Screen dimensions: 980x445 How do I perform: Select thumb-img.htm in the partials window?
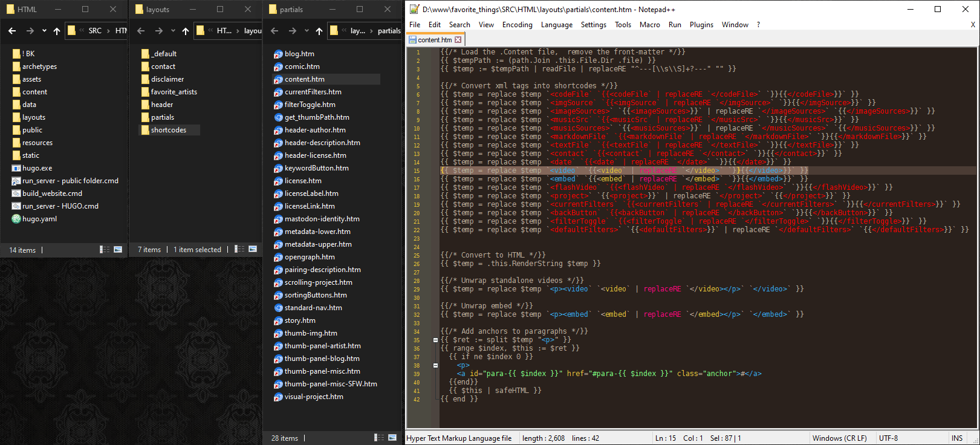[x=311, y=333]
